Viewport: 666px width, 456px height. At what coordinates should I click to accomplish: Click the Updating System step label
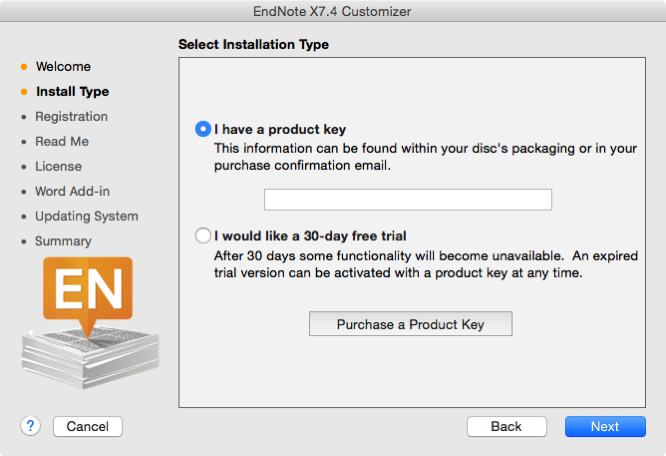pos(87,217)
